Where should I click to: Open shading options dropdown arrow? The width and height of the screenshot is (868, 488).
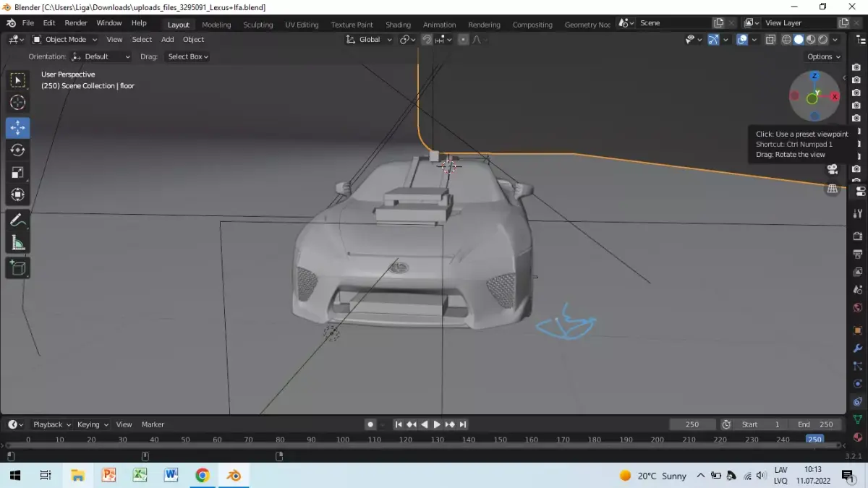(x=835, y=40)
